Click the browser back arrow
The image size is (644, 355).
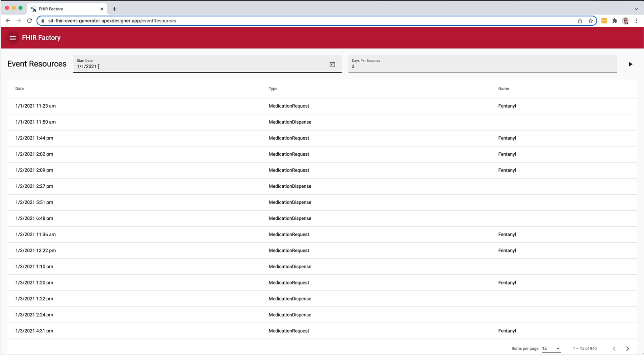pyautogui.click(x=8, y=21)
